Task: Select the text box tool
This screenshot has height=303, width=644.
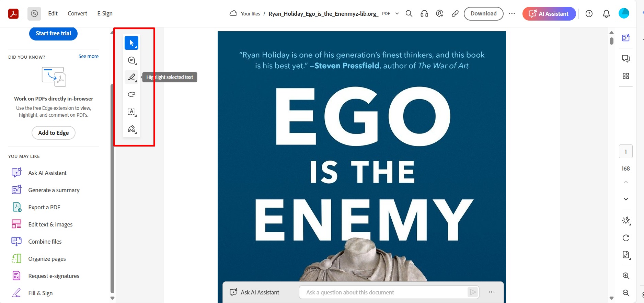Action: [x=131, y=112]
